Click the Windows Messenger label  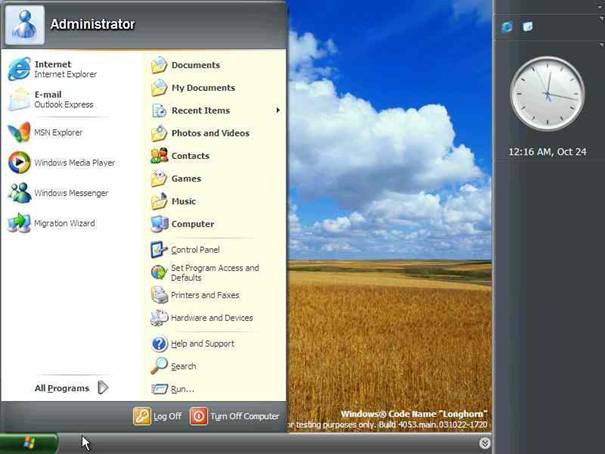coord(71,193)
